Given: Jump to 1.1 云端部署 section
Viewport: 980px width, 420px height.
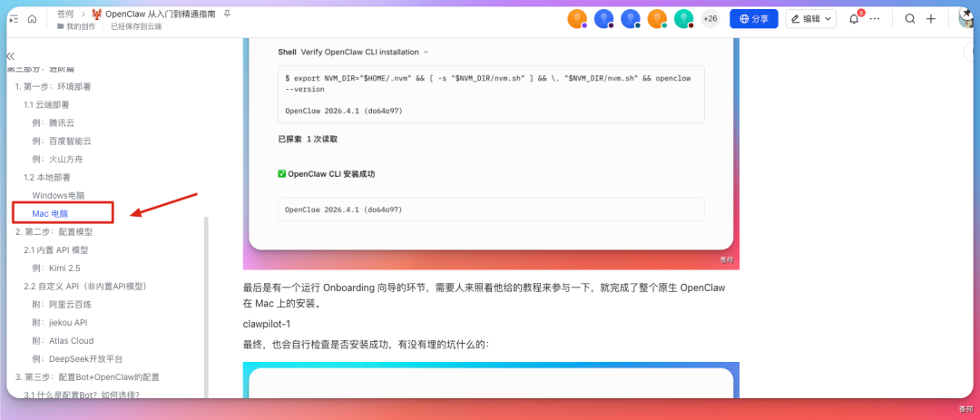Looking at the screenshot, I should tap(46, 104).
